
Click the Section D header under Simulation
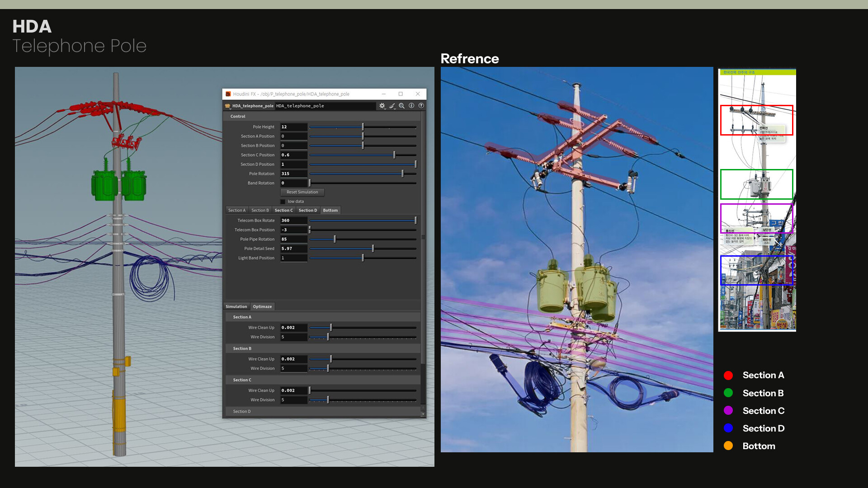pos(322,412)
